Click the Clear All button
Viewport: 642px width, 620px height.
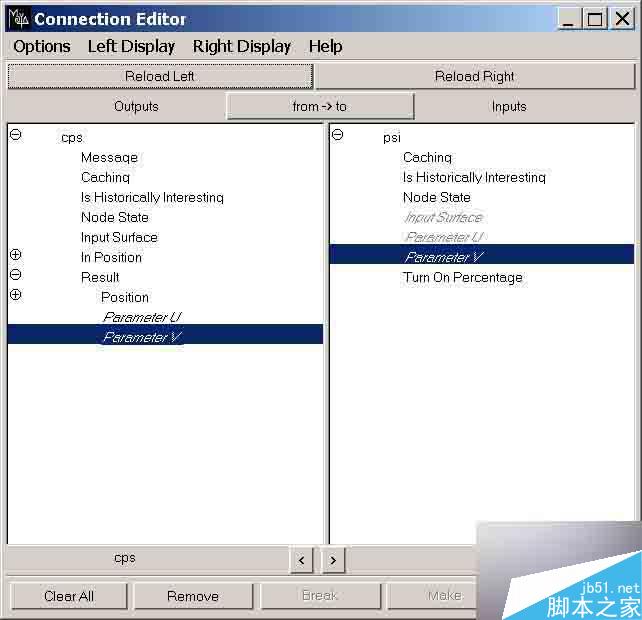pos(69,596)
